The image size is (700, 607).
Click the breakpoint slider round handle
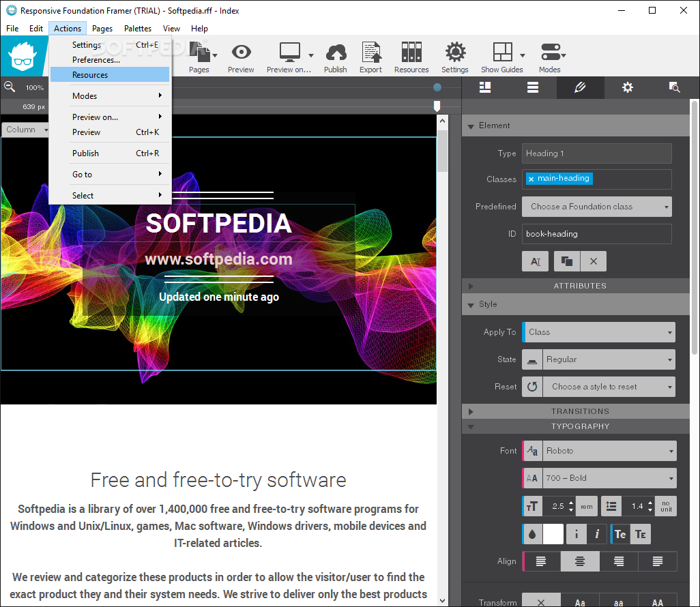coord(437,87)
